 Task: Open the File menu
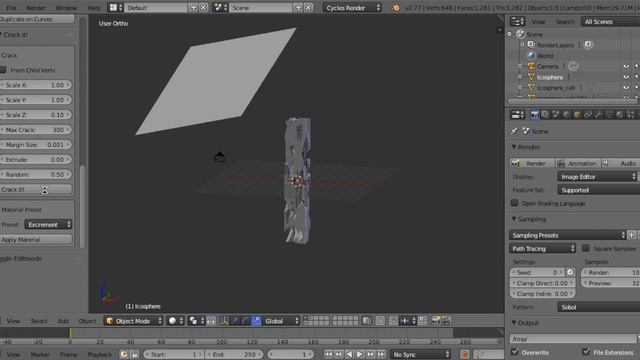(11, 8)
